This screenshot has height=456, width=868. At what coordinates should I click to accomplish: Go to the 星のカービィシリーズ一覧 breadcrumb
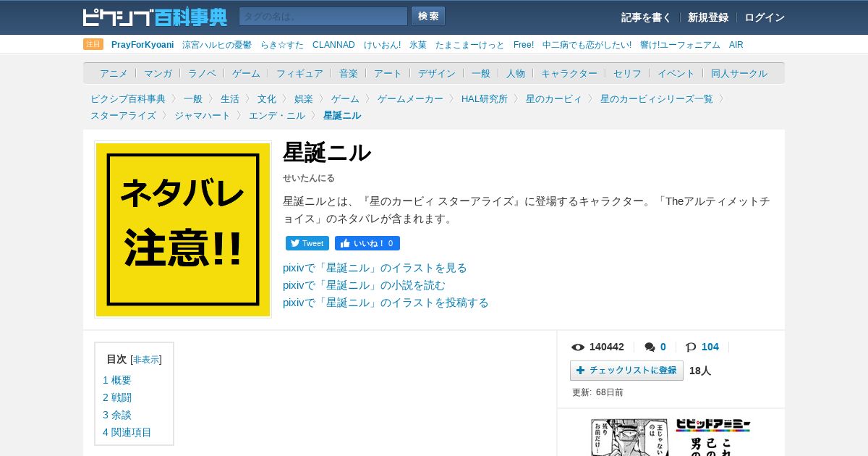657,99
